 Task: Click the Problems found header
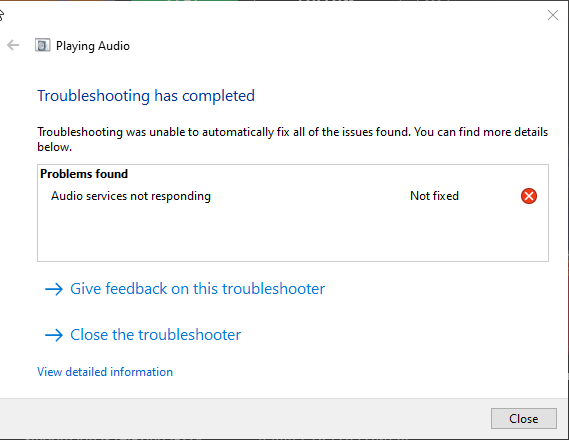point(84,174)
